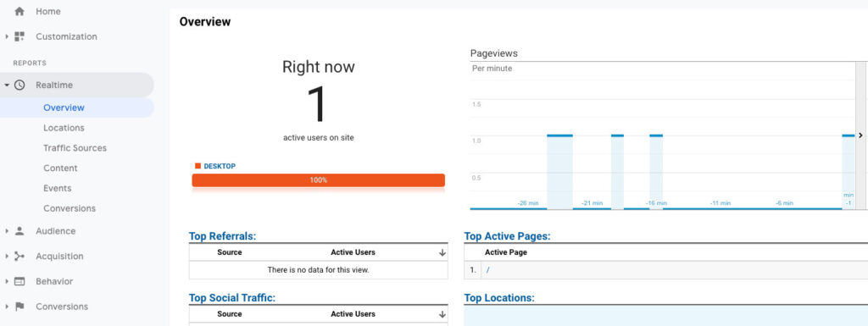Click the -26 min chart label

pyautogui.click(x=527, y=203)
